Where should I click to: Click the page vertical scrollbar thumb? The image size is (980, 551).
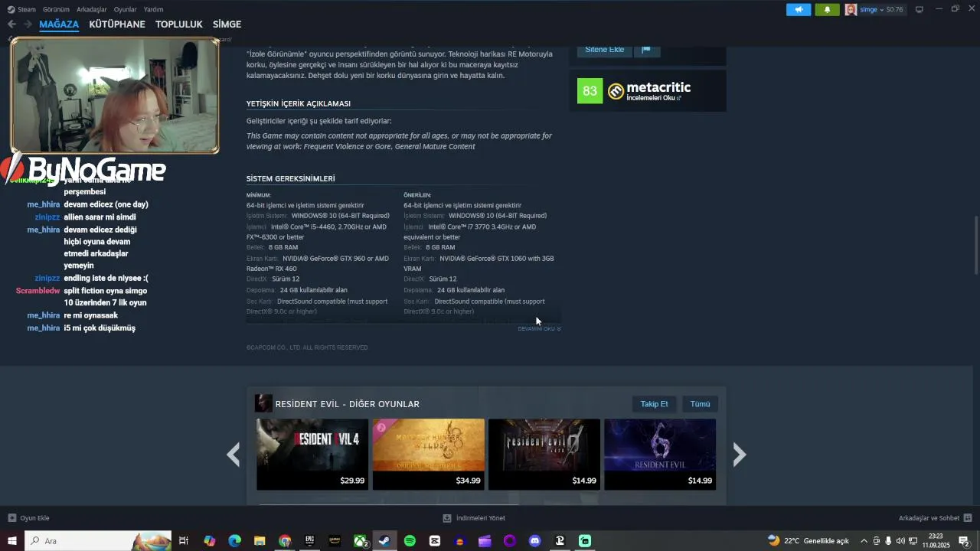[976, 245]
